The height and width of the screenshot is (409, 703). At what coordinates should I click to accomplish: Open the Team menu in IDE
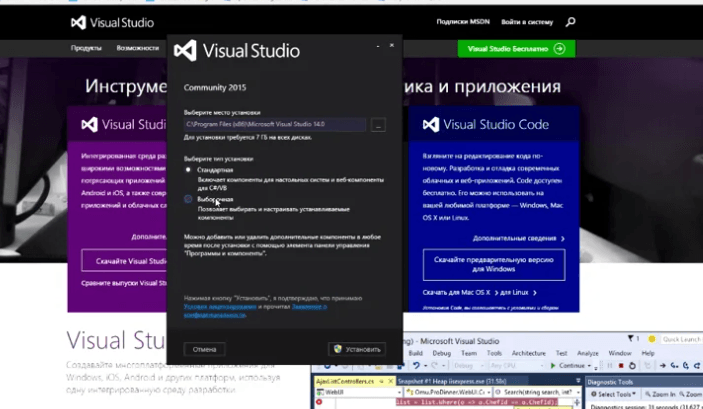coord(469,353)
